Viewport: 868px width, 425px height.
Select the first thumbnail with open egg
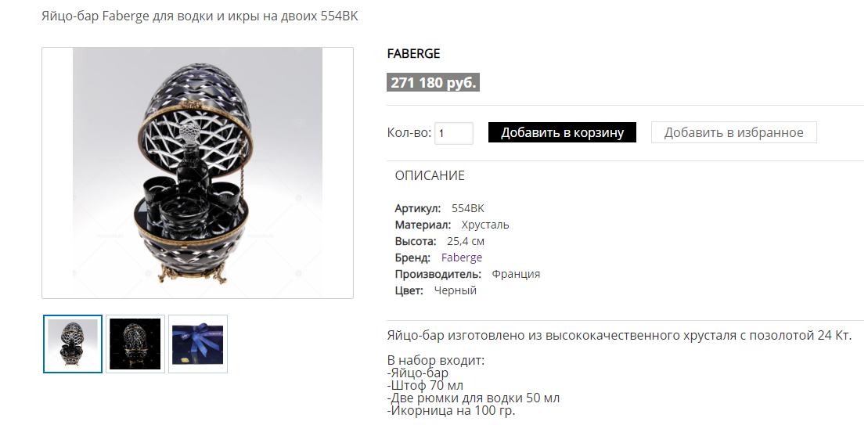pyautogui.click(x=73, y=344)
